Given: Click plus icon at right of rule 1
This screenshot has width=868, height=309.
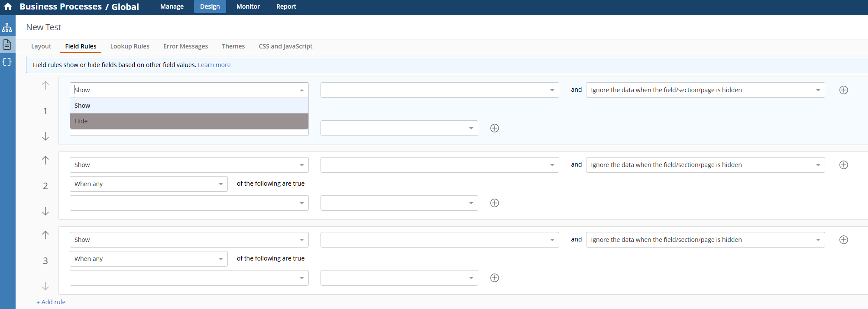Looking at the screenshot, I should [x=843, y=90].
